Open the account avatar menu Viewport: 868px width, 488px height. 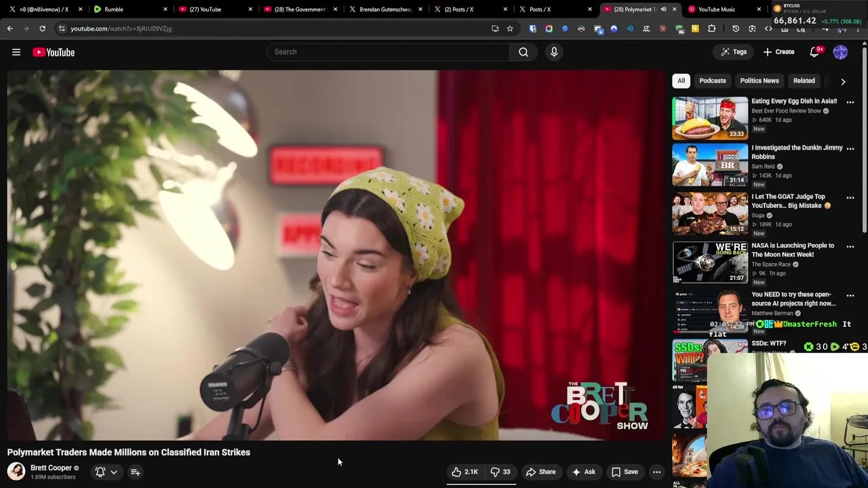[840, 52]
